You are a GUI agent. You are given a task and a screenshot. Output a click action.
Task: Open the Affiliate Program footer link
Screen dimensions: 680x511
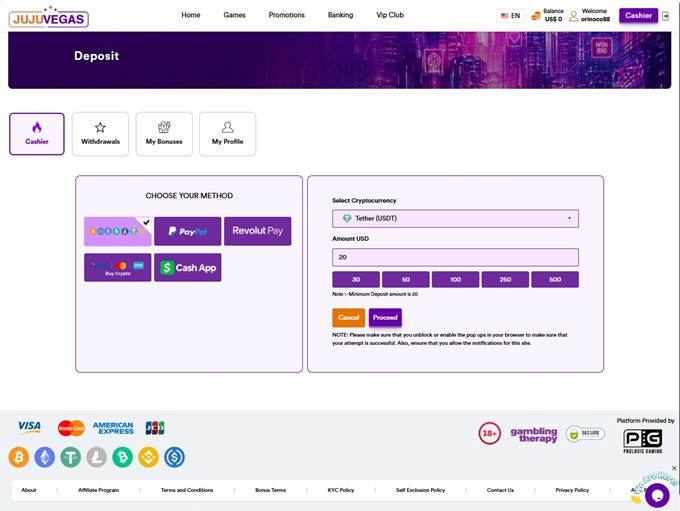coord(98,490)
